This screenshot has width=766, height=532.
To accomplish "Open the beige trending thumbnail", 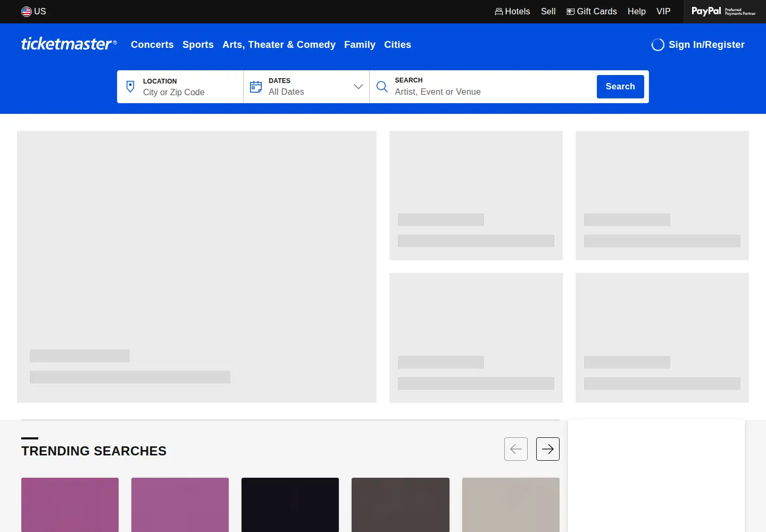I will click(x=511, y=504).
